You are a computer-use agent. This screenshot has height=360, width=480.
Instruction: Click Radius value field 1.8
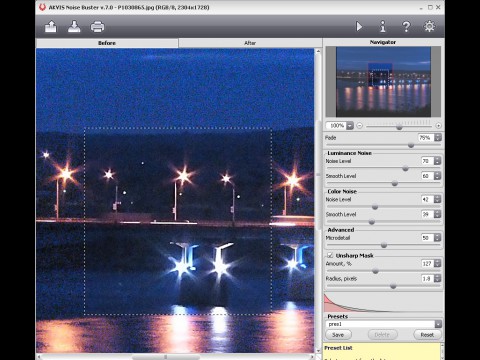(x=427, y=278)
